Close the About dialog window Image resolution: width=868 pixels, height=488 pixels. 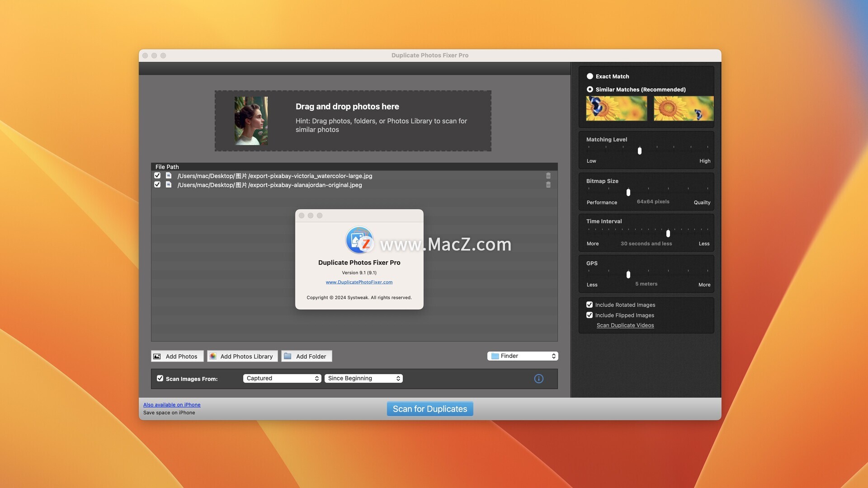(302, 216)
